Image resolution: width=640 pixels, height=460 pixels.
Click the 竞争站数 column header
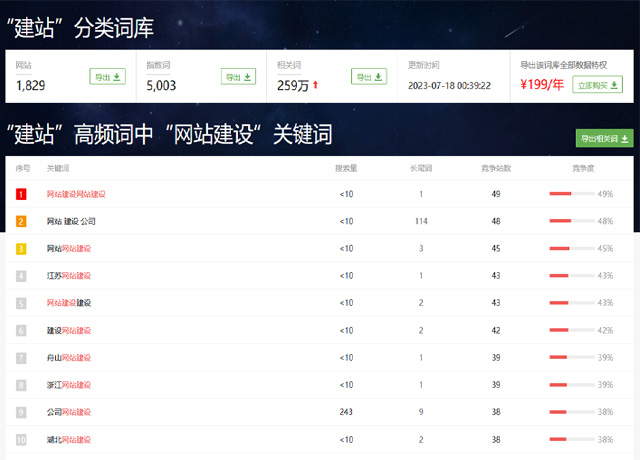pyautogui.click(x=496, y=168)
